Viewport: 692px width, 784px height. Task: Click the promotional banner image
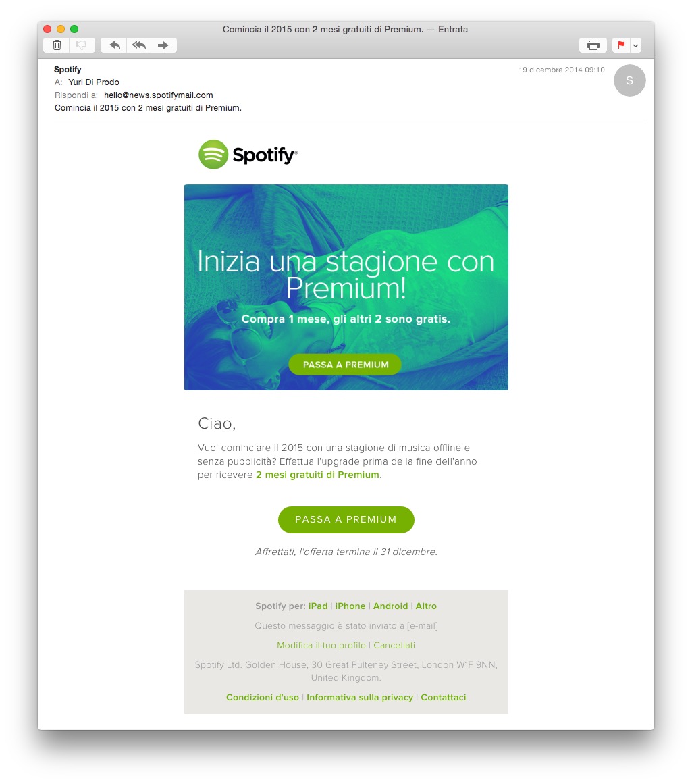pyautogui.click(x=346, y=287)
